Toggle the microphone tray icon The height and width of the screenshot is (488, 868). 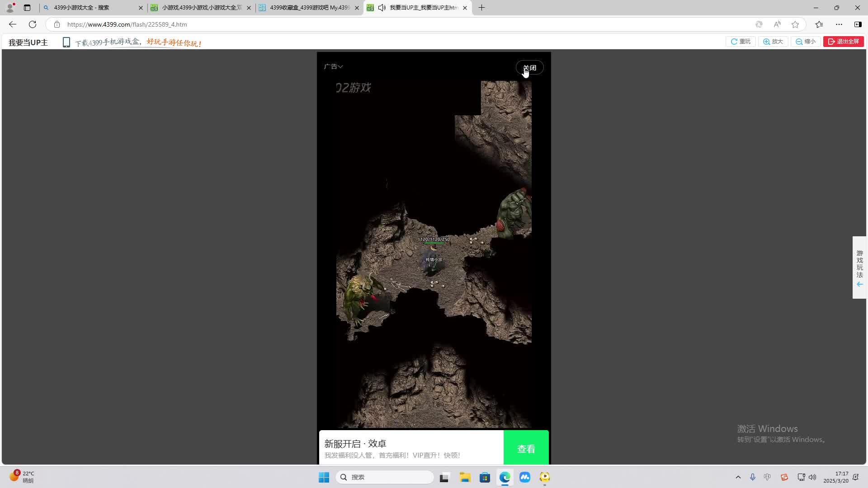coord(753,477)
